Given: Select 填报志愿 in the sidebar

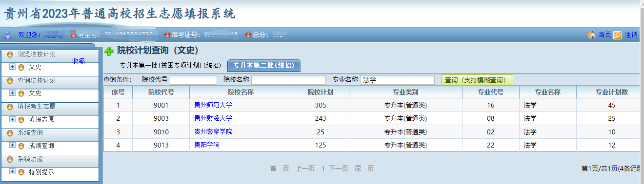Looking at the screenshot, I should pyautogui.click(x=41, y=119).
